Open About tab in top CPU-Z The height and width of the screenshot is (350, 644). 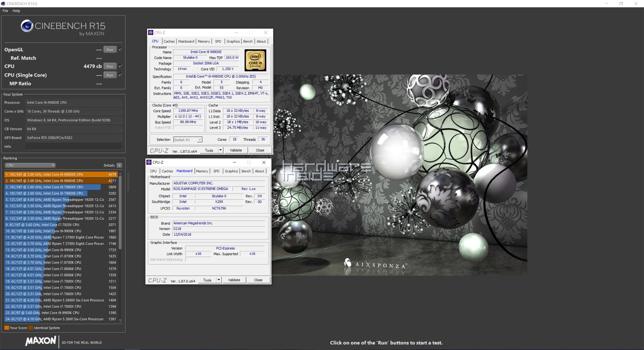pos(261,42)
